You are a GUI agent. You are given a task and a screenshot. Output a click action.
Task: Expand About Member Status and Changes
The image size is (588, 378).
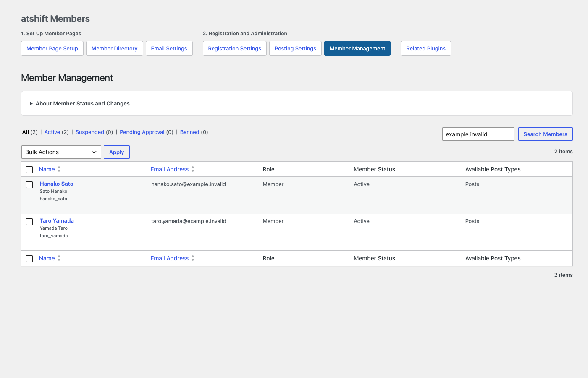80,103
